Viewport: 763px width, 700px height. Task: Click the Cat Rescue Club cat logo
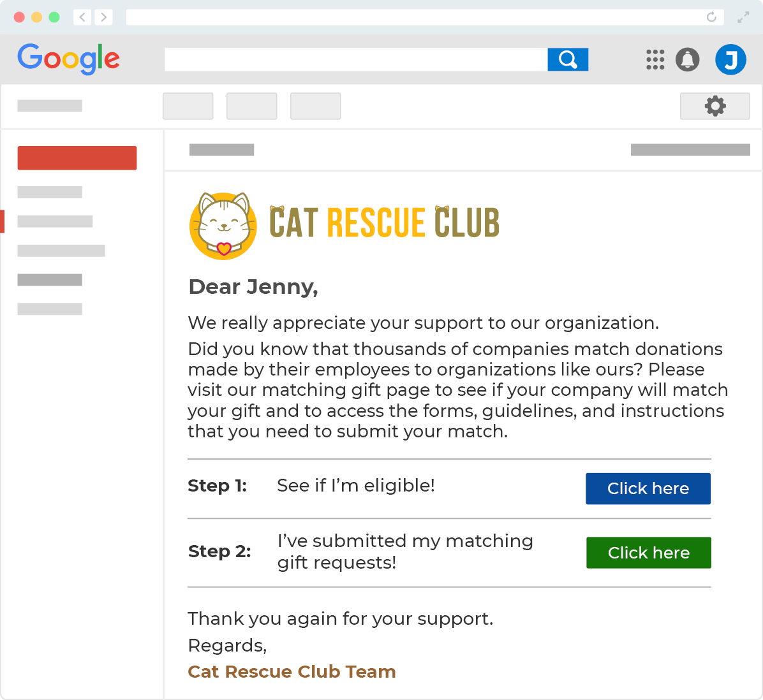pos(223,226)
